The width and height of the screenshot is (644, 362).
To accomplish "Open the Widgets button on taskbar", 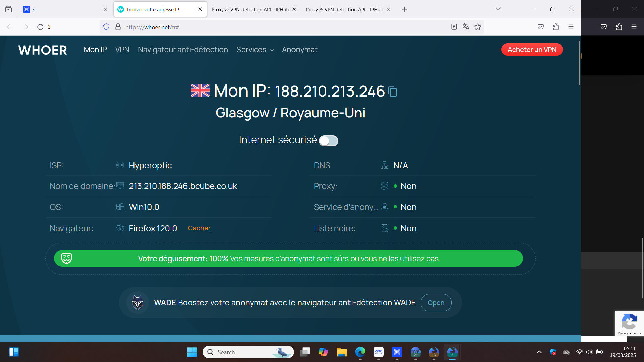I will tap(14, 352).
